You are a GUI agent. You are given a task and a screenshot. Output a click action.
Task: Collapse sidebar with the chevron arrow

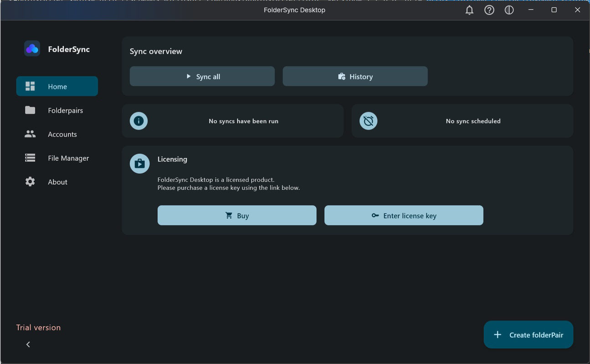[28, 344]
